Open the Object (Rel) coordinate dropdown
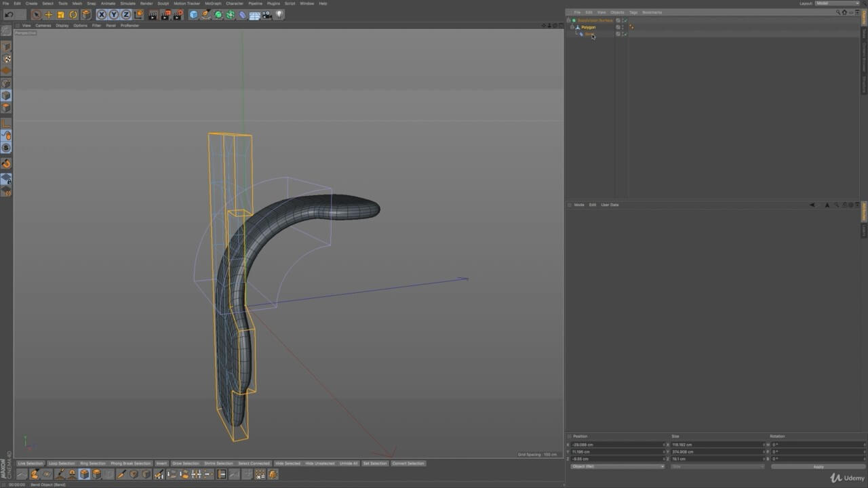This screenshot has width=868, height=488. click(617, 466)
